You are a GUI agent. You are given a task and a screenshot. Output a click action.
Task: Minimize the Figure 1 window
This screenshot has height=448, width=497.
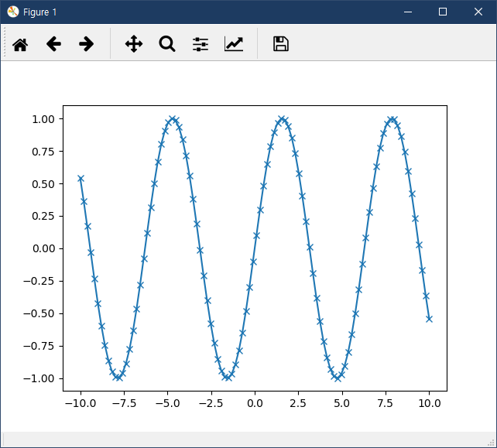click(x=408, y=12)
